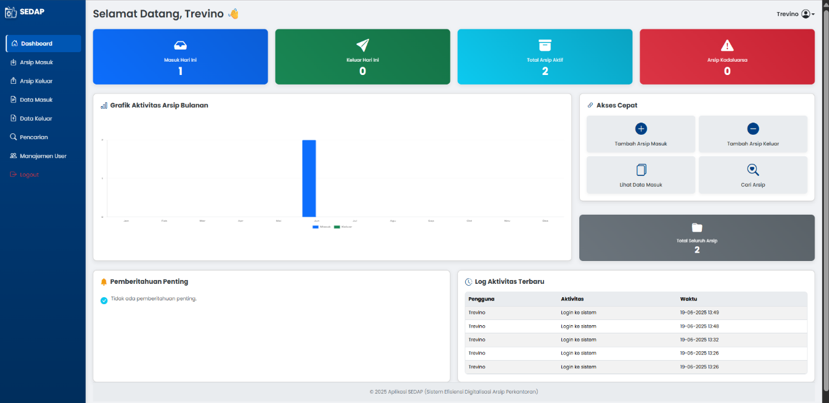This screenshot has height=403, width=829.
Task: Click the bell icon beside Pemberitahuan Penting
Action: point(104,282)
